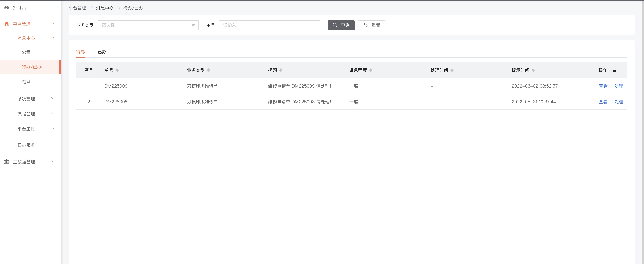Click 处理 for DM225008
This screenshot has height=264, width=644.
pyautogui.click(x=619, y=102)
